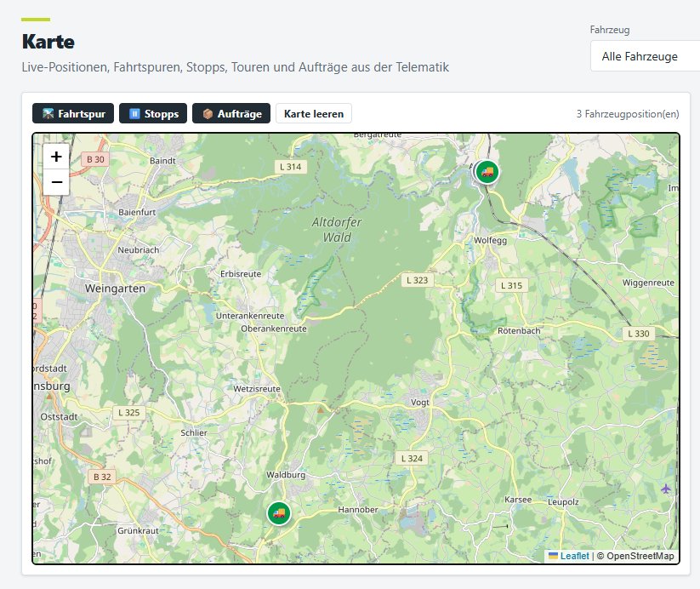Click the Schlier village label

point(194,432)
